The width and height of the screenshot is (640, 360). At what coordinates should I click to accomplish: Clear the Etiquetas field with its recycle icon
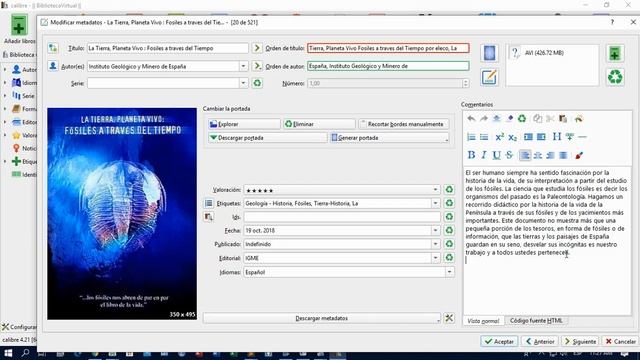(449, 203)
